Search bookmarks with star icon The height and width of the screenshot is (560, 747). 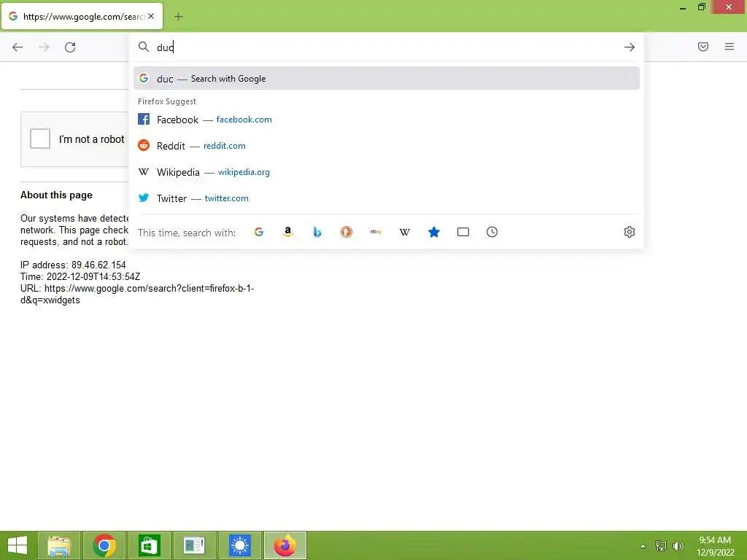(x=434, y=232)
